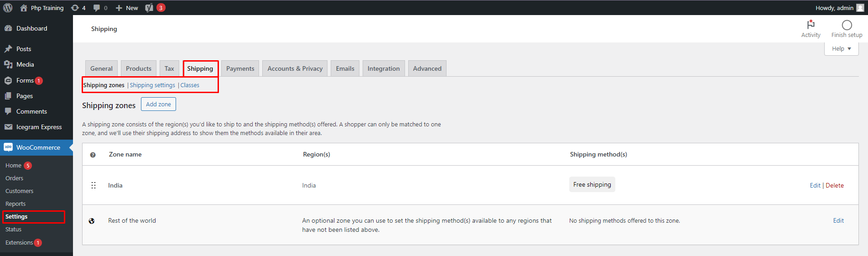Switch to the Payments tab
This screenshot has width=868, height=256.
click(240, 68)
